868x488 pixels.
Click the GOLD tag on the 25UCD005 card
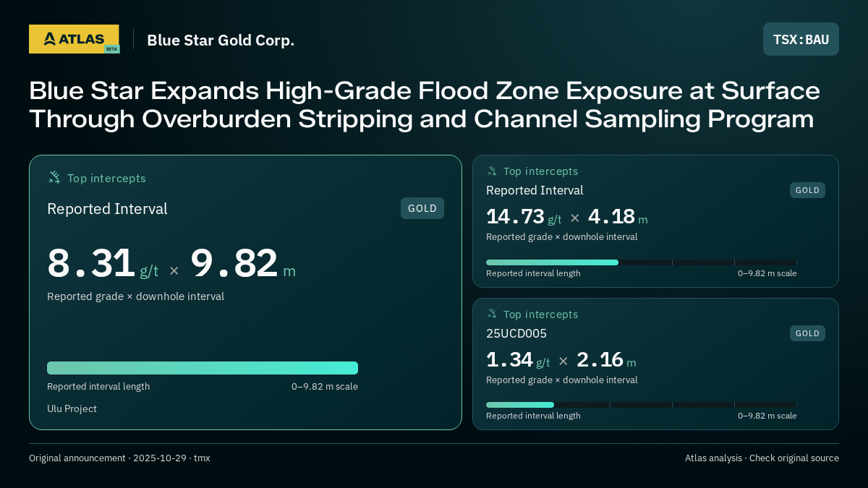807,333
